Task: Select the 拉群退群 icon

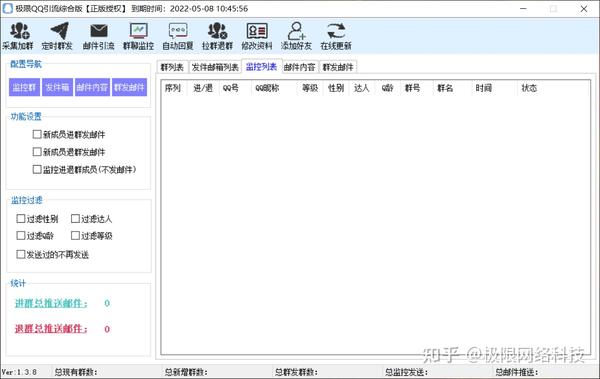Action: coord(217,36)
